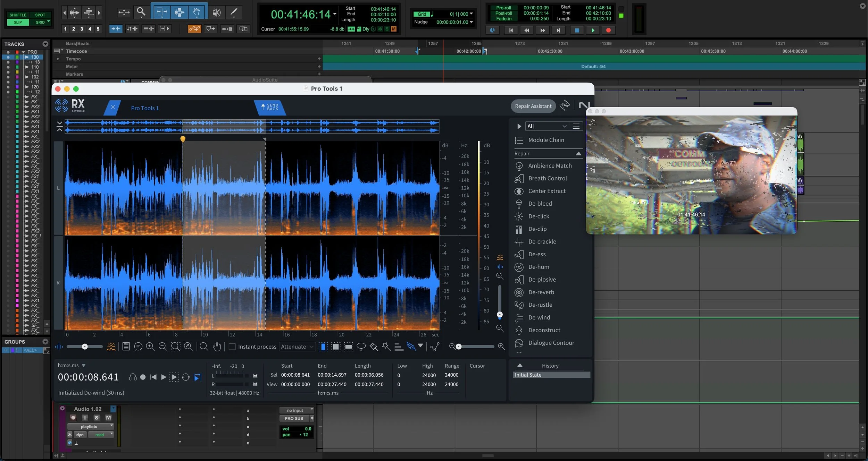Toggle RX loop playback
The height and width of the screenshot is (461, 868).
tap(186, 377)
